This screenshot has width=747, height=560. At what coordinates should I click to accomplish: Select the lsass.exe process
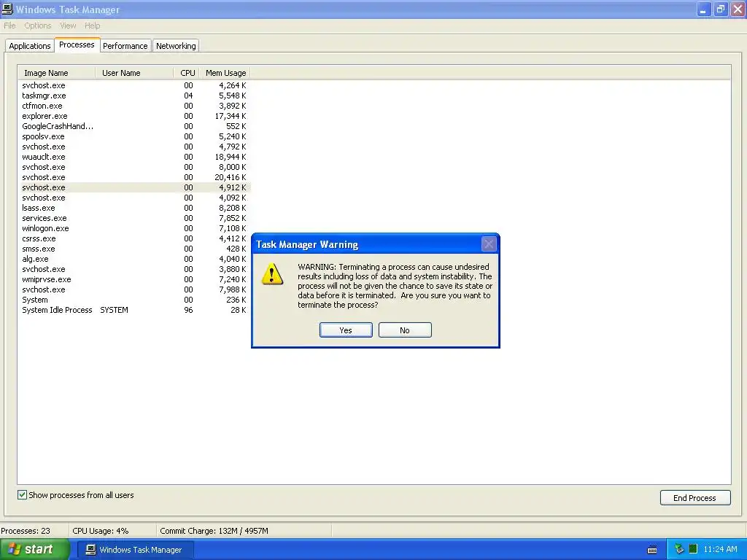(x=134, y=208)
